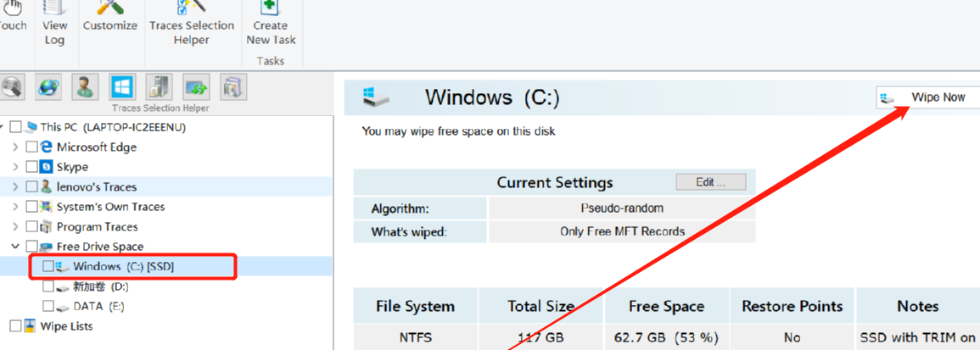Click the Edit... settings button
Image resolution: width=980 pixels, height=350 pixels.
[711, 182]
